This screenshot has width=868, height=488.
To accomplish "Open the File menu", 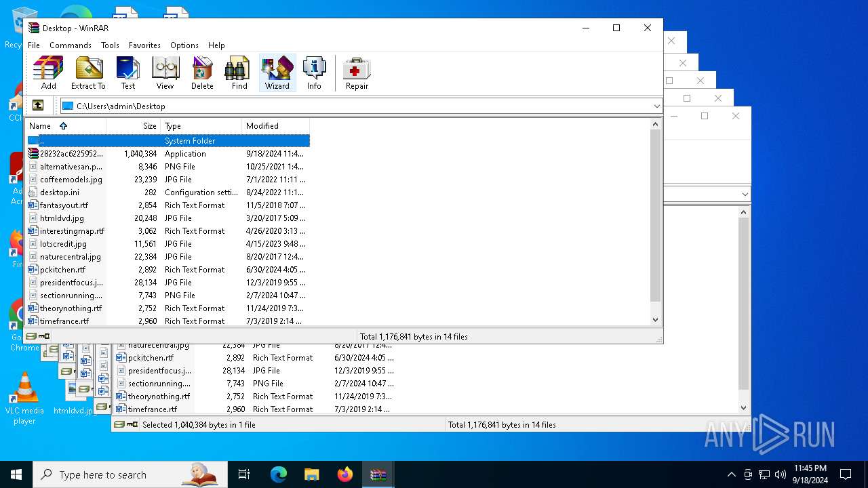I will coord(34,45).
